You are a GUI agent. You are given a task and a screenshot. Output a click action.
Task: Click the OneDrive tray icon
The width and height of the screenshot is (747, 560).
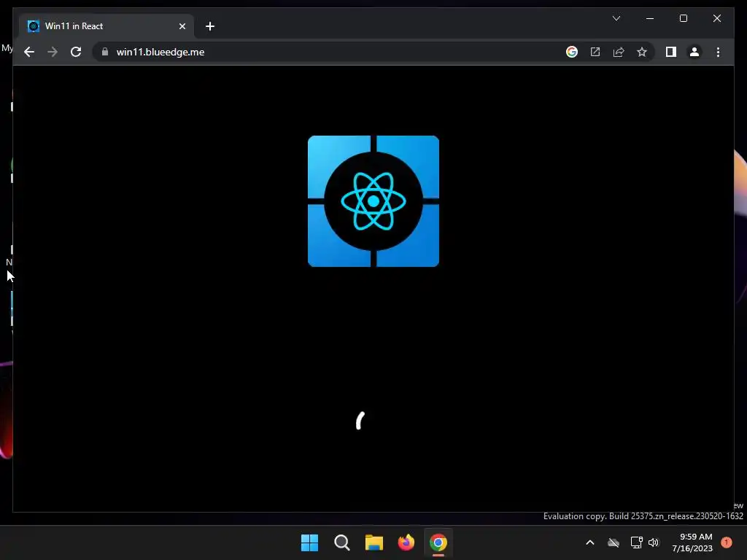613,542
